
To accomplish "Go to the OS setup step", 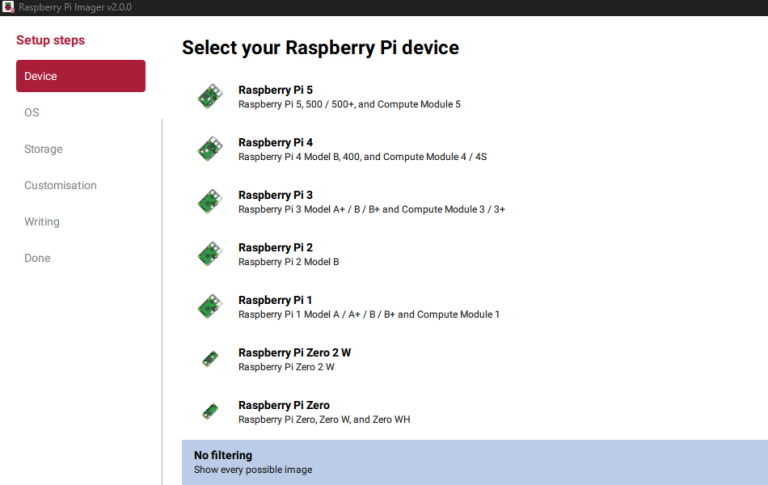I will point(32,113).
